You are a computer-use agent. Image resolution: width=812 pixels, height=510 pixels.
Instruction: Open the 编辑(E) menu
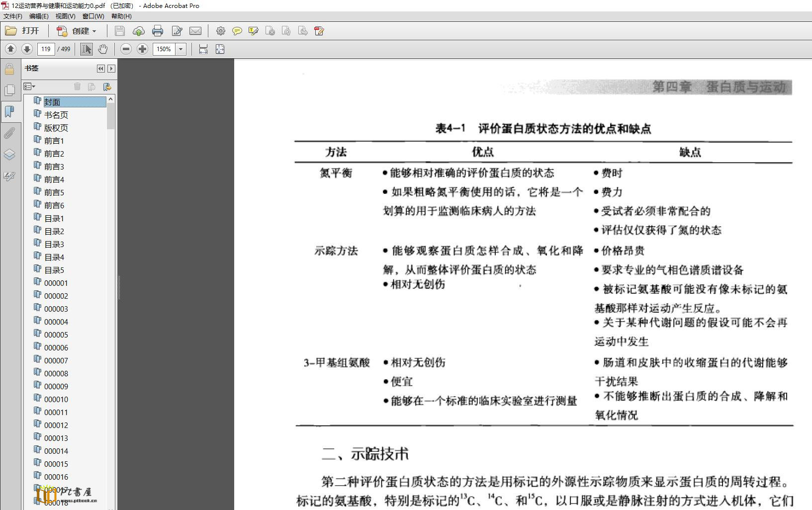tap(39, 16)
